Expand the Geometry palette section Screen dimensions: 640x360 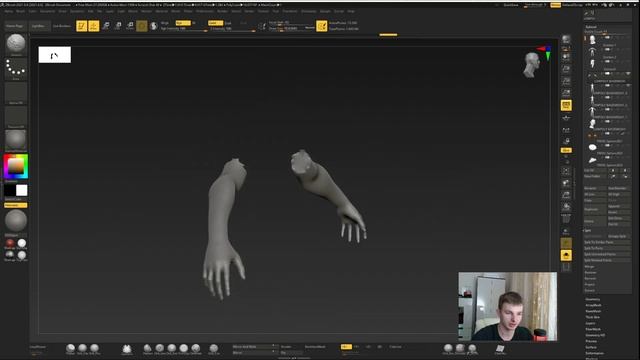coord(593,299)
